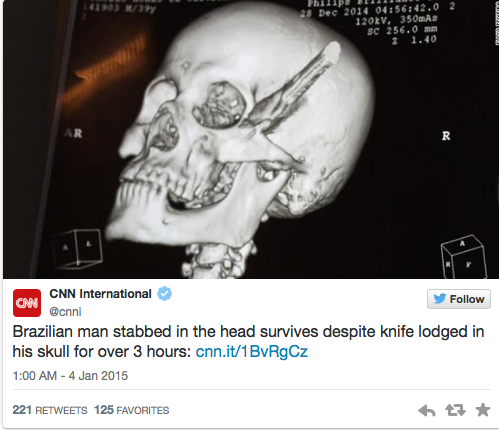The image size is (499, 430).
Task: Open the cnn.it/1BvRgCz link
Action: [252, 351]
